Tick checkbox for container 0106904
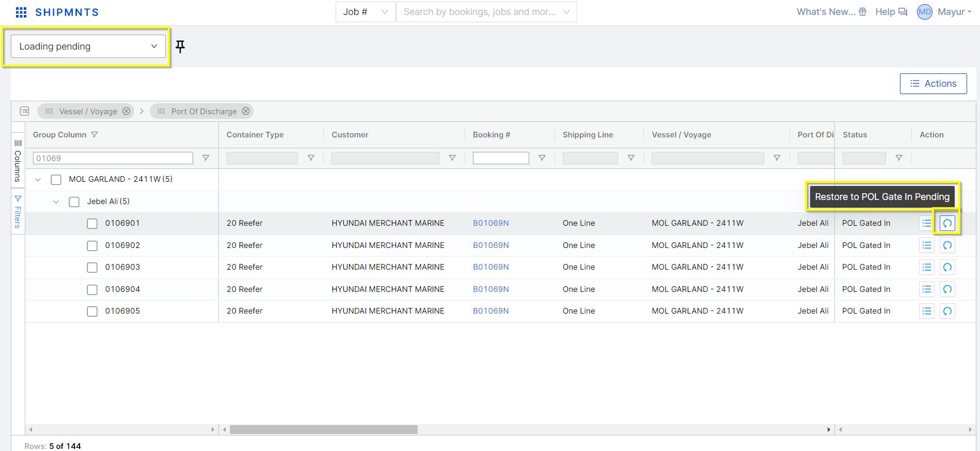This screenshot has height=451, width=980. click(92, 289)
